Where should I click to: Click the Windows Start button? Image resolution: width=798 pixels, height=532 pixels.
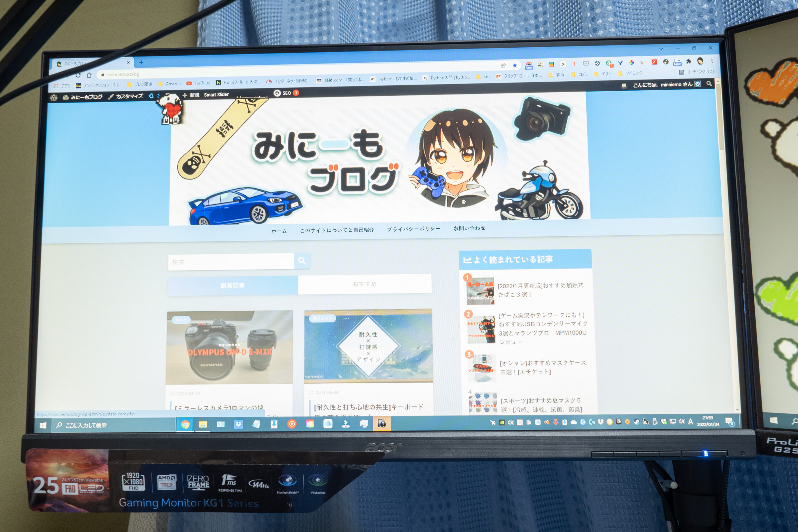point(43,425)
